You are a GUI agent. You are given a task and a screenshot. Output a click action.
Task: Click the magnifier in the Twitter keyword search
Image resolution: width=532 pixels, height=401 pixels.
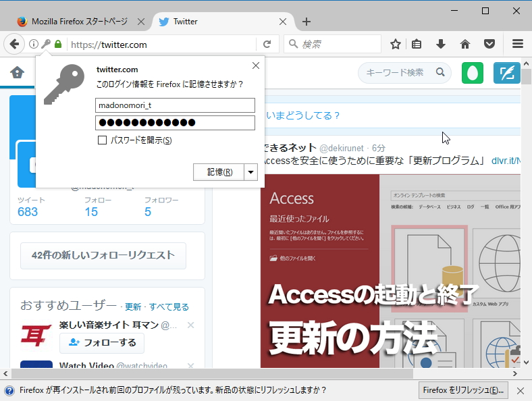[440, 72]
